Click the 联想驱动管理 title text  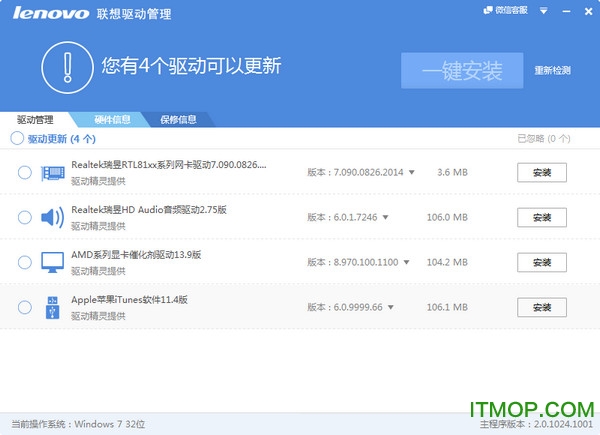tap(134, 14)
